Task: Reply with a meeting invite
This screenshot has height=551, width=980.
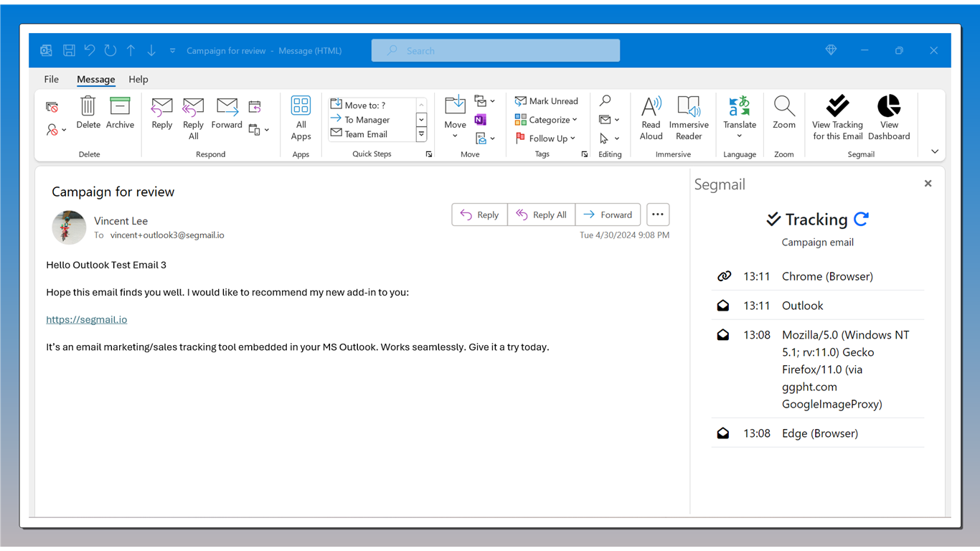Action: (x=255, y=107)
